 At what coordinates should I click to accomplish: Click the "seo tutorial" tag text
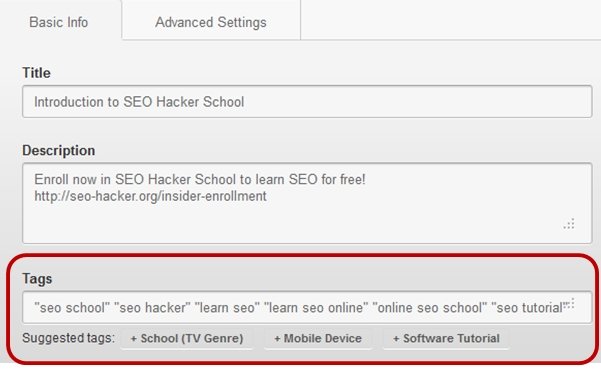(529, 308)
